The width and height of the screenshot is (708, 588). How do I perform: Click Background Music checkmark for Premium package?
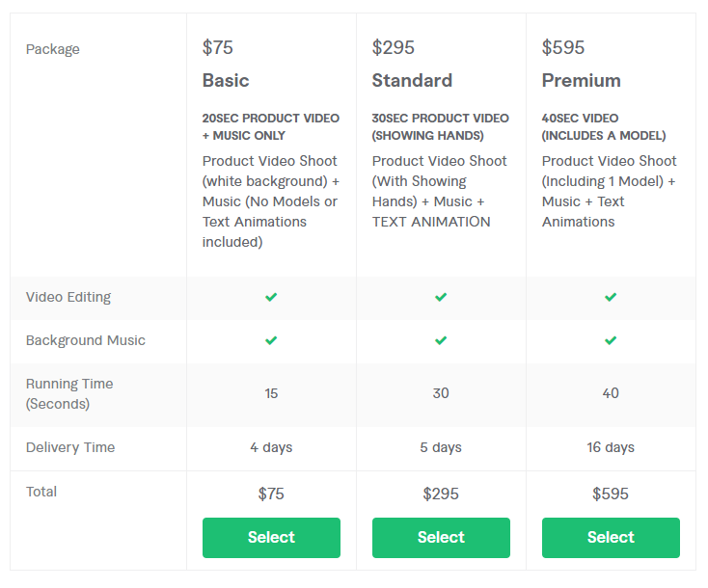click(x=611, y=340)
